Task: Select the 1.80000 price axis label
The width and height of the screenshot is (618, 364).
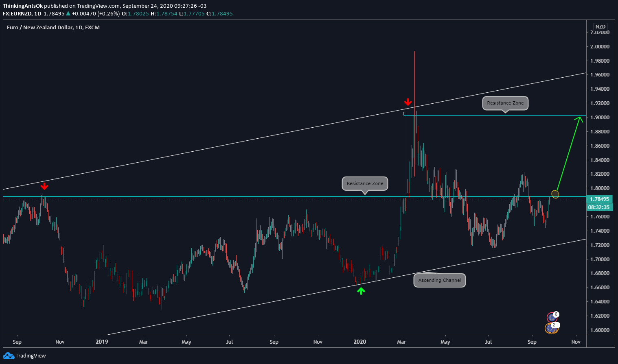Action: tap(600, 188)
